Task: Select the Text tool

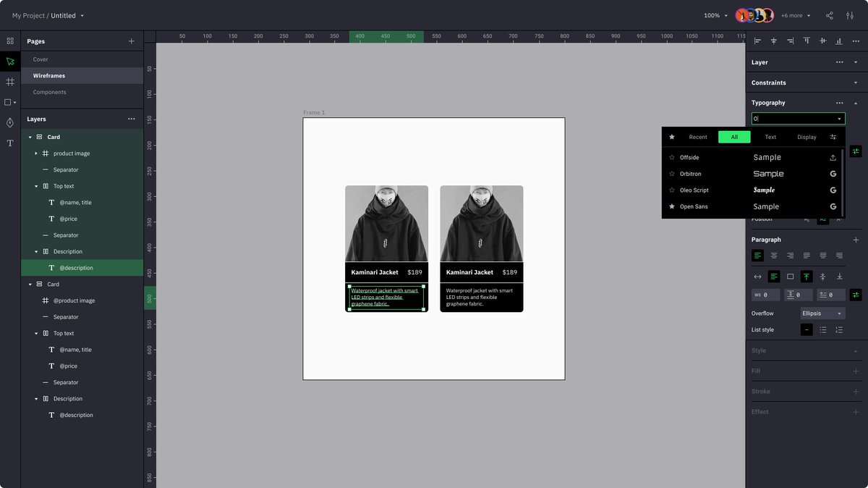Action: [x=10, y=143]
